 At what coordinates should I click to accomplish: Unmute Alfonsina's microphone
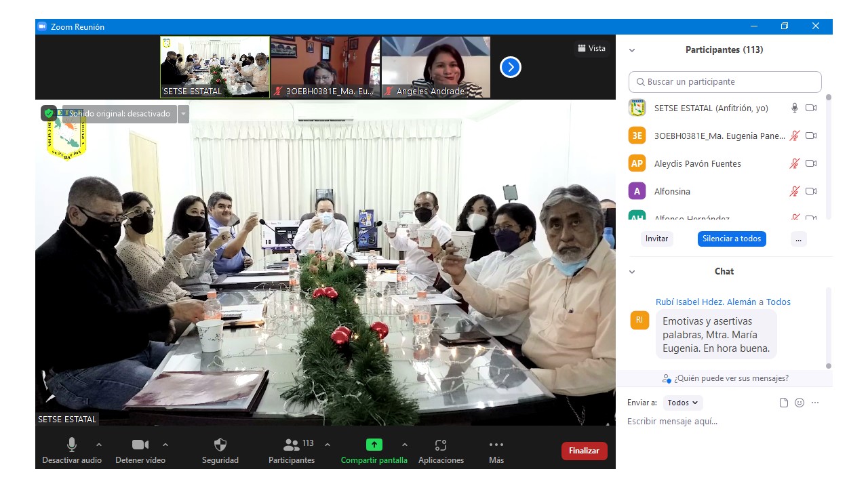795,191
